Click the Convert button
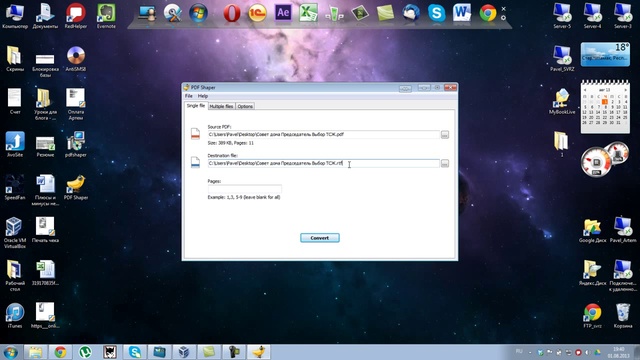This screenshot has height=360, width=640. coord(320,238)
